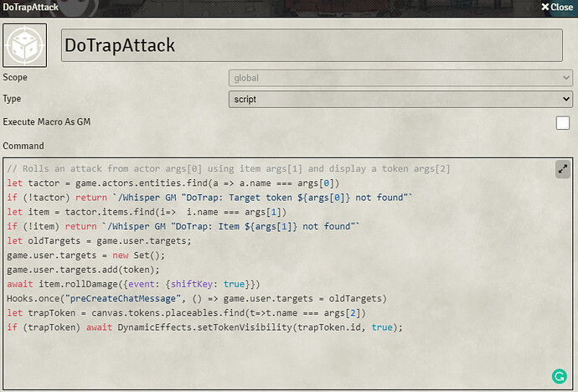Click the Hooks.once preCreateChatMessage line
578x392 pixels.
pos(197,298)
